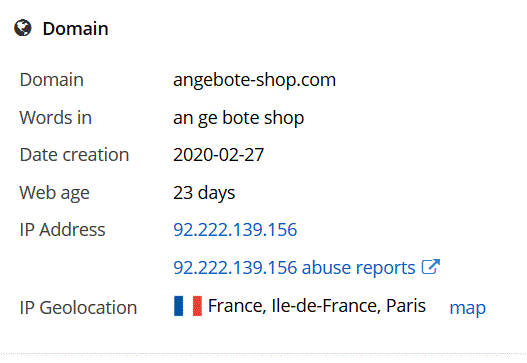Click the France, Ile-de-France, Paris location text

[x=317, y=306]
